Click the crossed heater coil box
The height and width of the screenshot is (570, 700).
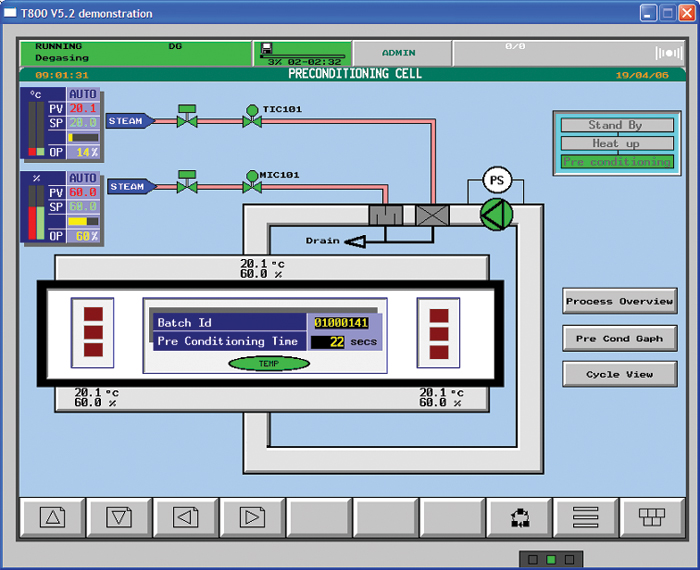coord(433,215)
